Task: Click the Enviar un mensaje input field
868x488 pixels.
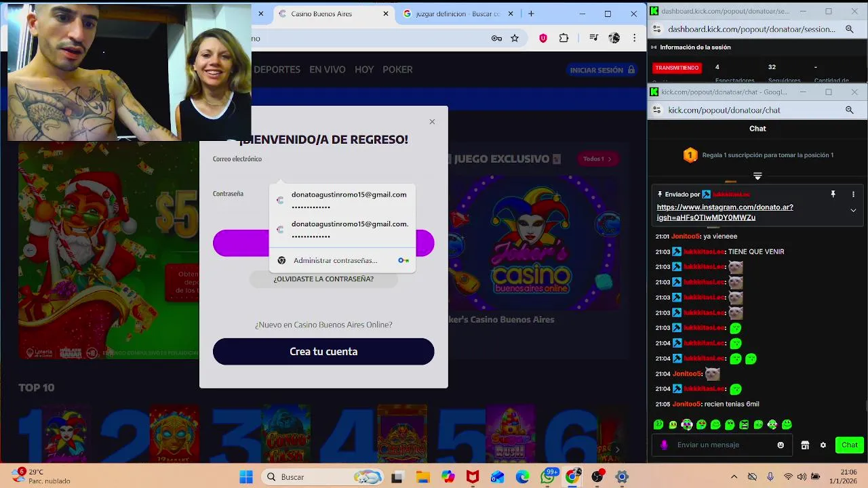Action: click(x=722, y=445)
